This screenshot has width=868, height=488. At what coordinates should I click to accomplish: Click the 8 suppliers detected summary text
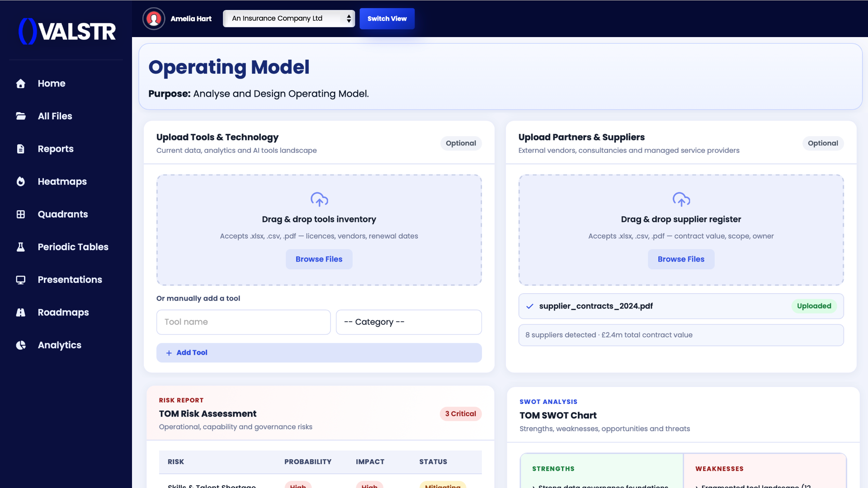click(609, 335)
